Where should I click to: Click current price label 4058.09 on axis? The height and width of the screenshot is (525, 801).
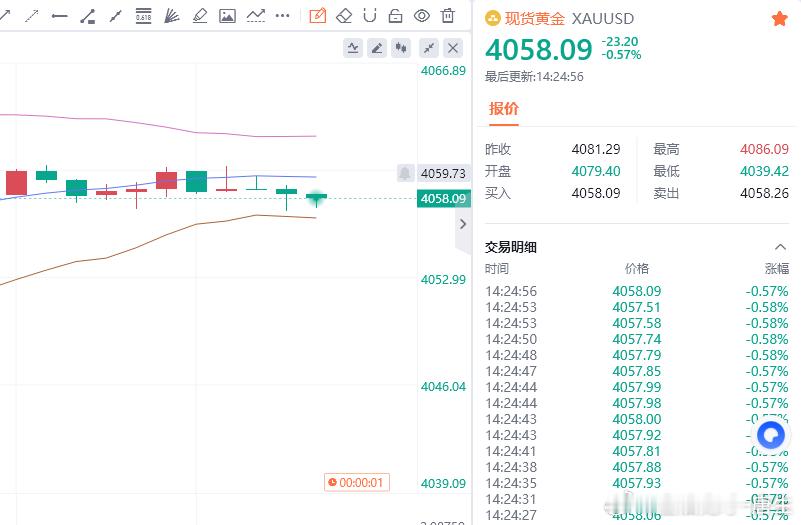443,198
